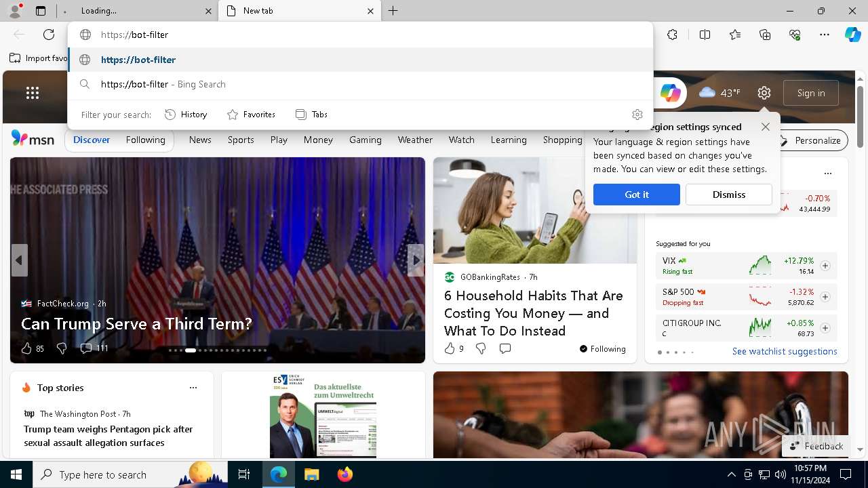Open MSN page settings gear
The image size is (868, 488).
click(x=764, y=93)
